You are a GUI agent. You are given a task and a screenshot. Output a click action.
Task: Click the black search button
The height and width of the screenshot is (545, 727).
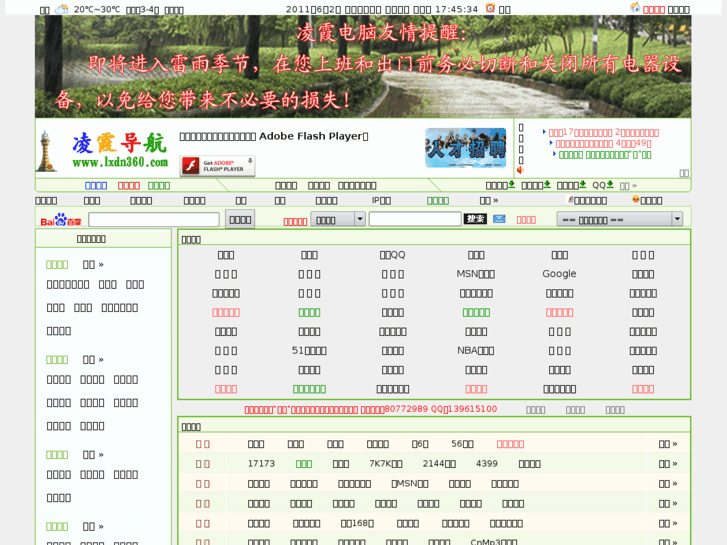[x=475, y=219]
